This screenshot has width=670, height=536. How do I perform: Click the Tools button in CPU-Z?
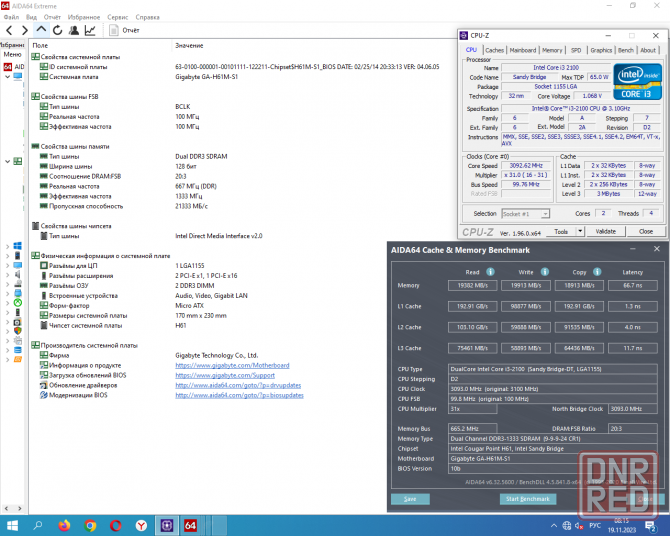[x=561, y=231]
